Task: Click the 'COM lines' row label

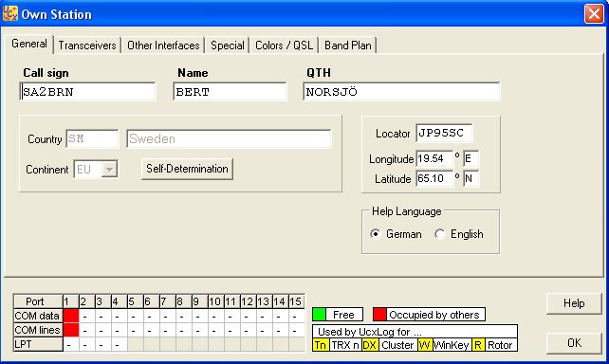Action: pos(38,330)
